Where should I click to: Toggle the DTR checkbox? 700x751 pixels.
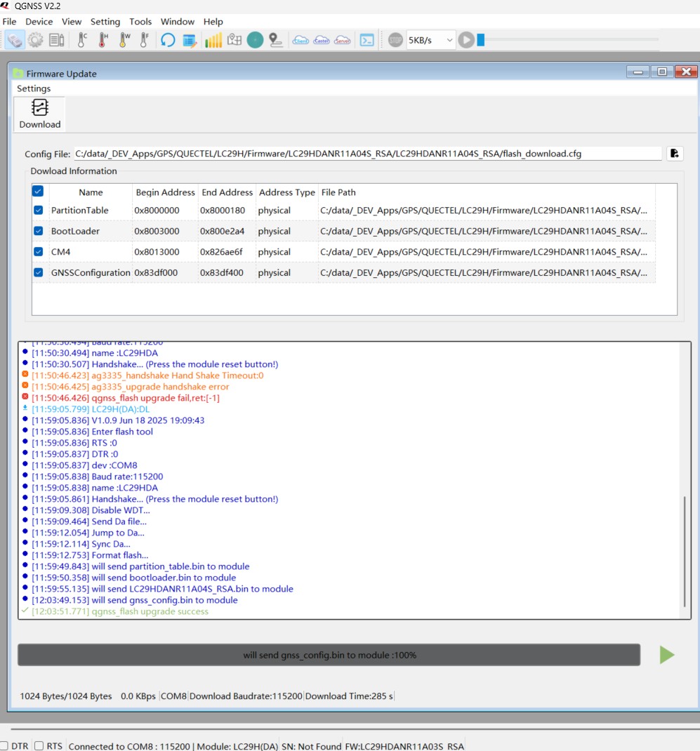[4, 746]
